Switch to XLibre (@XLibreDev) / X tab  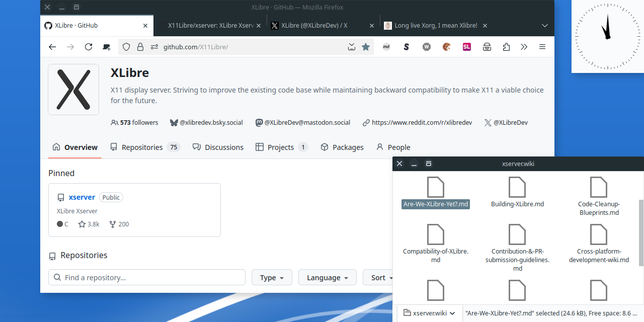322,26
